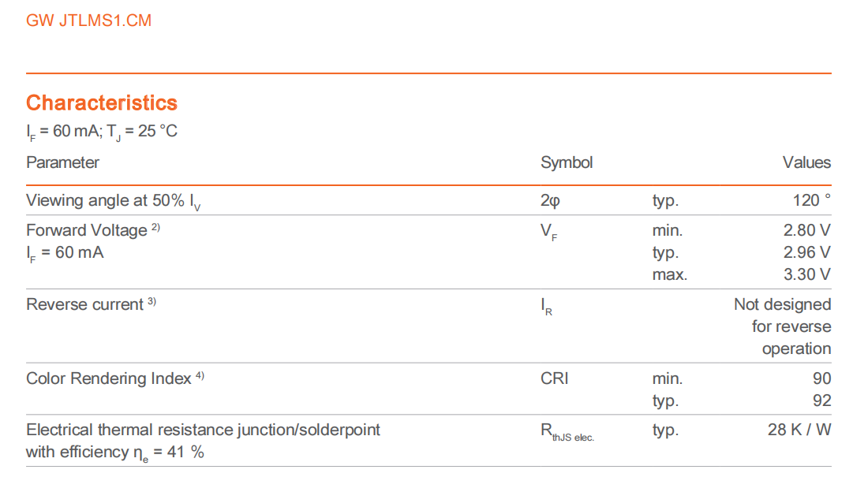Click the Not designed for reverse operation text
The width and height of the screenshot is (868, 503).
(x=783, y=326)
